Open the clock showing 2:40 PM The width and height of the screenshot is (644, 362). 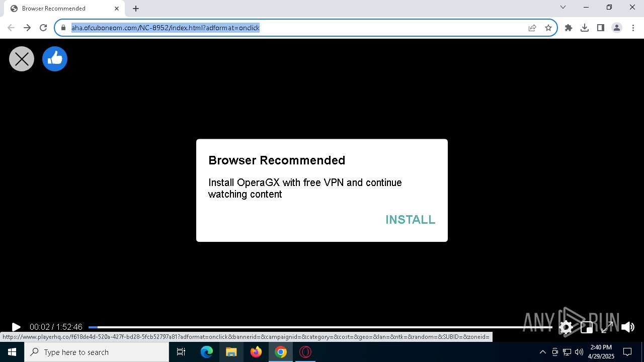click(601, 352)
